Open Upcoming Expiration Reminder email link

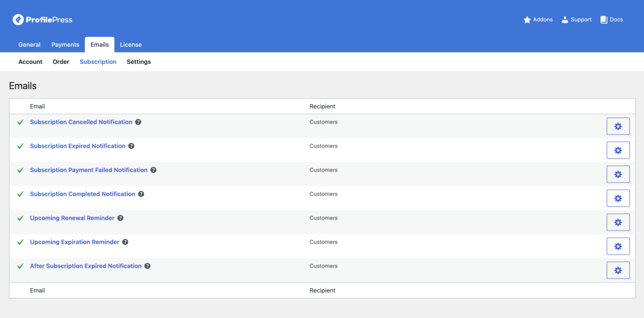[75, 242]
